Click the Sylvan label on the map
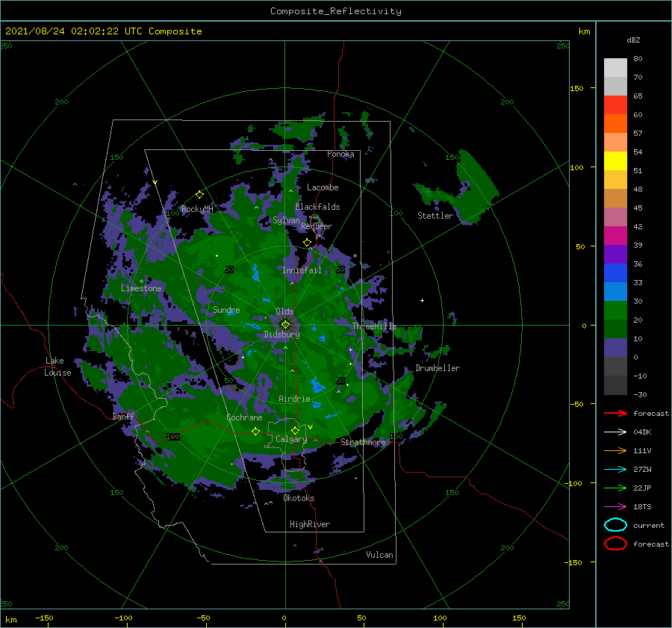 [x=286, y=220]
